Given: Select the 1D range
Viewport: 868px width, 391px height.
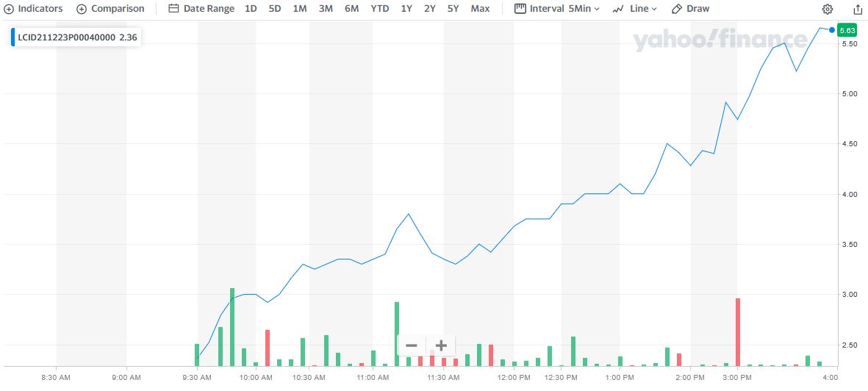Looking at the screenshot, I should (x=251, y=9).
